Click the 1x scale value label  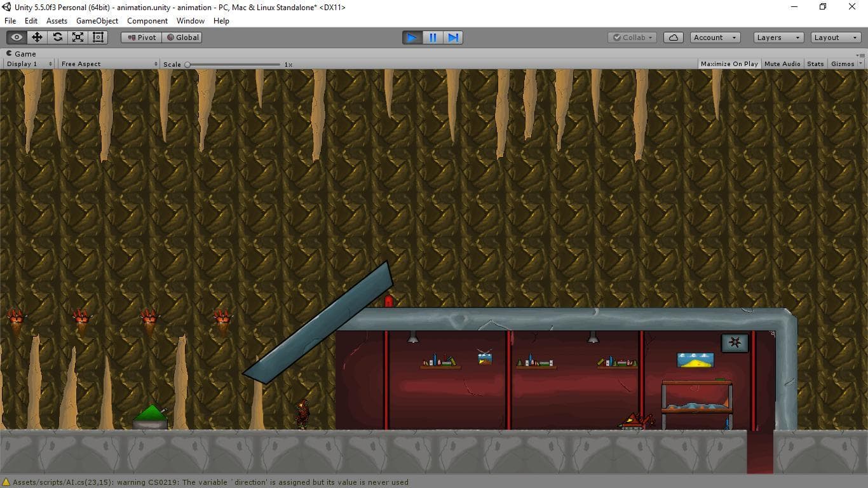point(288,64)
